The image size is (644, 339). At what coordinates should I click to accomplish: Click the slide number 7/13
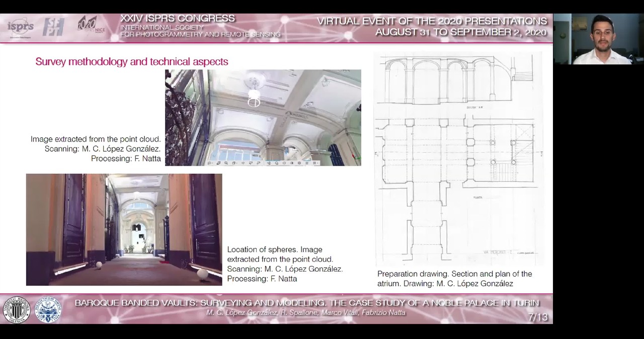pos(537,317)
